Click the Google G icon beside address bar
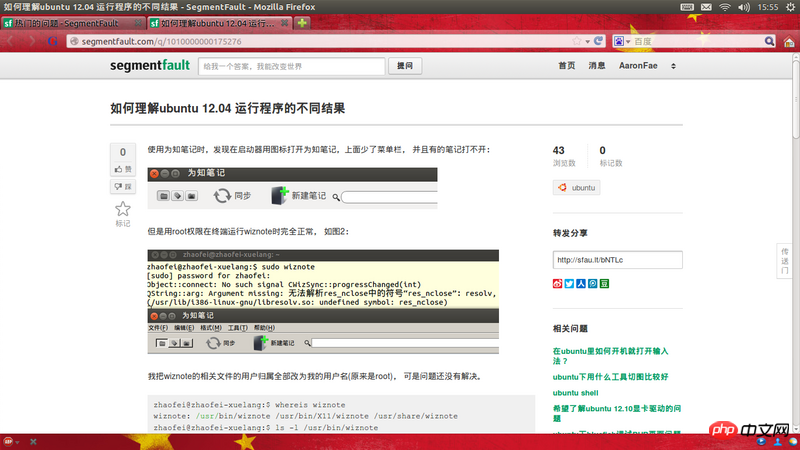The height and width of the screenshot is (450, 800). click(53, 41)
